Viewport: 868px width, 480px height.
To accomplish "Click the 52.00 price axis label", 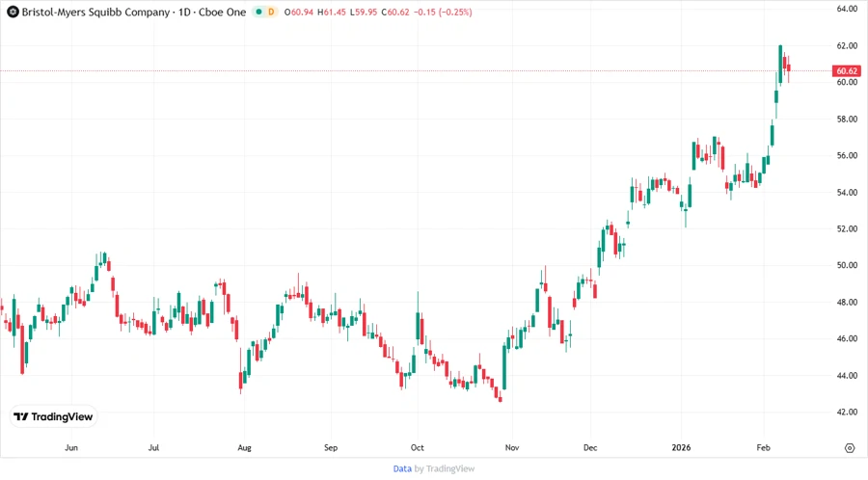I will [x=847, y=228].
